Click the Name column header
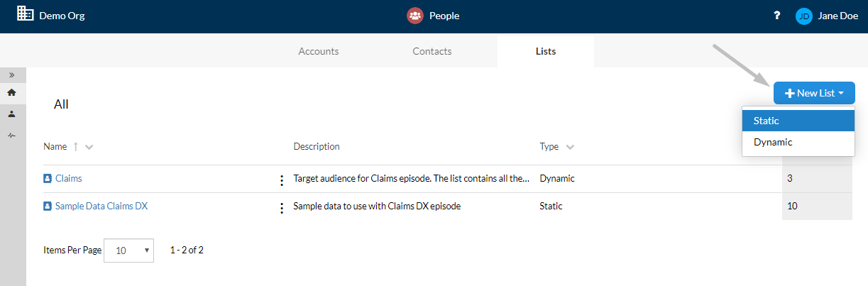 (55, 147)
